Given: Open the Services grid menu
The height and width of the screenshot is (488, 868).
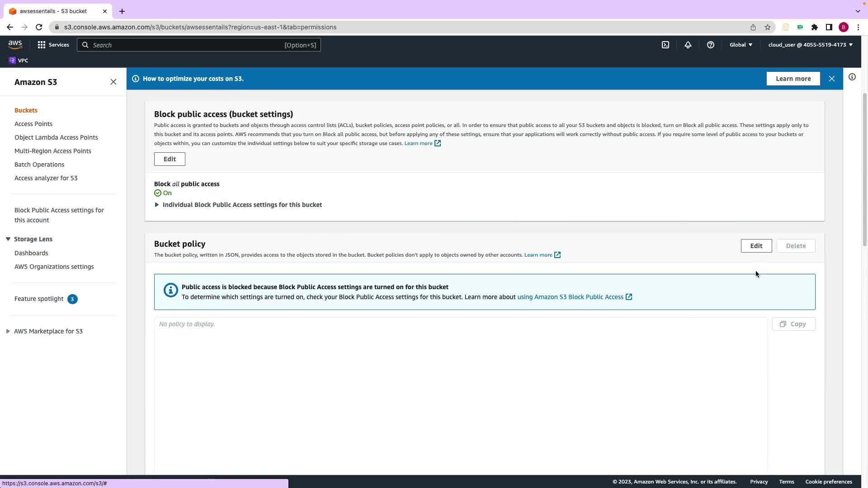Looking at the screenshot, I should (x=53, y=45).
